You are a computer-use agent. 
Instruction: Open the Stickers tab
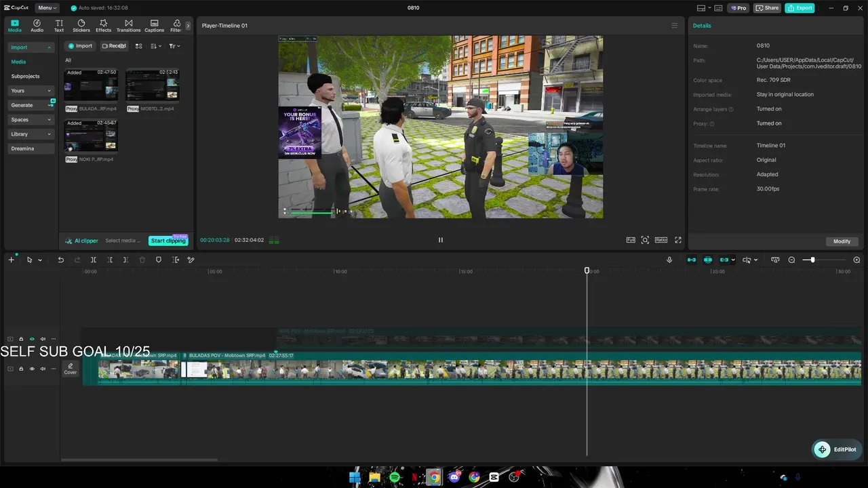click(81, 26)
